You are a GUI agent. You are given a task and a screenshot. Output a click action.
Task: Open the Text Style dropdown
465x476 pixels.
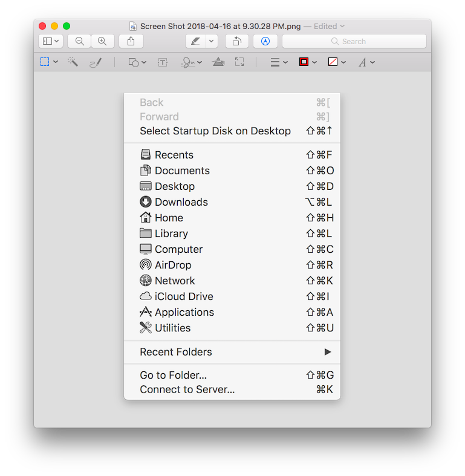coord(366,62)
